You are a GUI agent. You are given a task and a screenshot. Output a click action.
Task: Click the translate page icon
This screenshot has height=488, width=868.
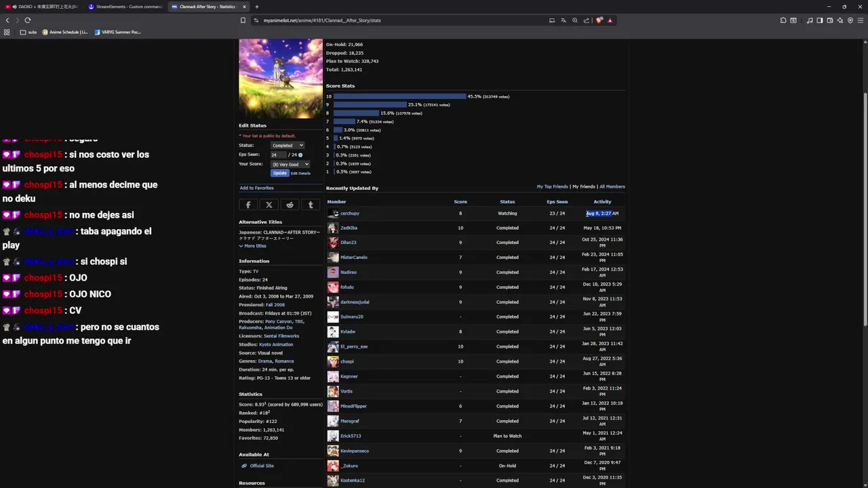pos(563,20)
